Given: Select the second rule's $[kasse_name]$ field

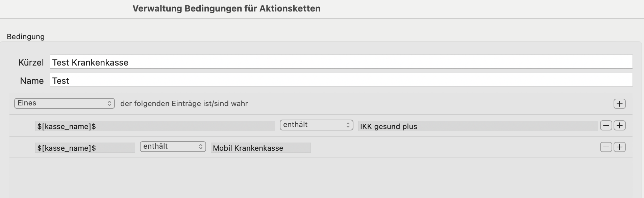Looking at the screenshot, I should pyautogui.click(x=85, y=148).
